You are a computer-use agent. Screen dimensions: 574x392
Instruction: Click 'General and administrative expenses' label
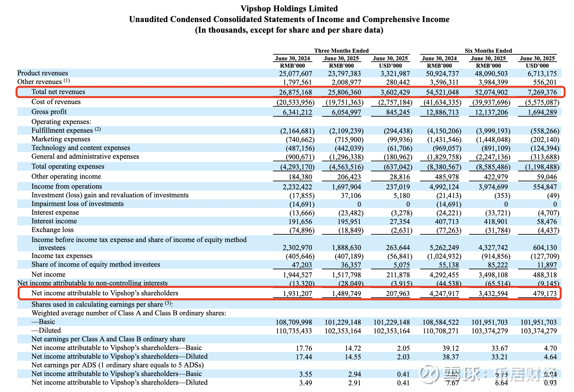[85, 156]
